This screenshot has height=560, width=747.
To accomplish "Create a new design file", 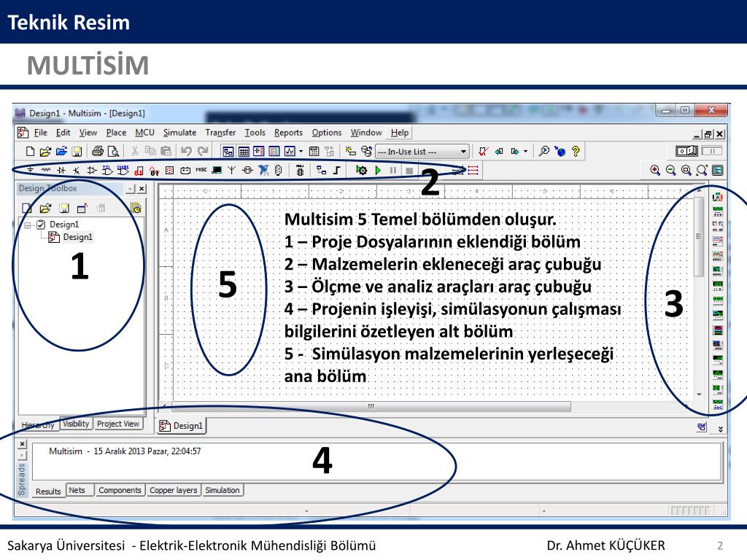I will point(30,152).
